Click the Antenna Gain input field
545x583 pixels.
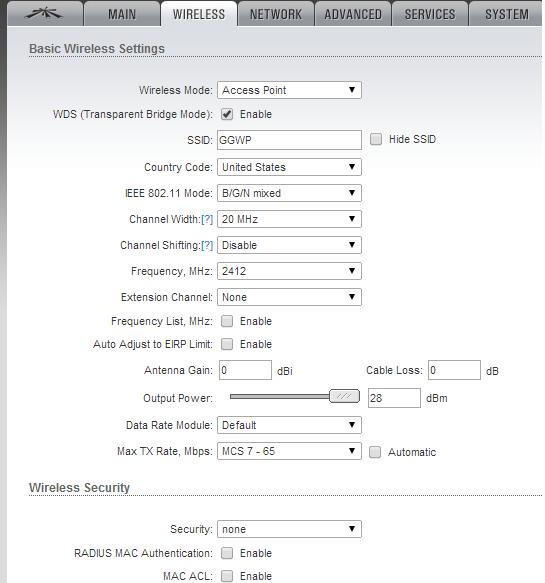245,370
